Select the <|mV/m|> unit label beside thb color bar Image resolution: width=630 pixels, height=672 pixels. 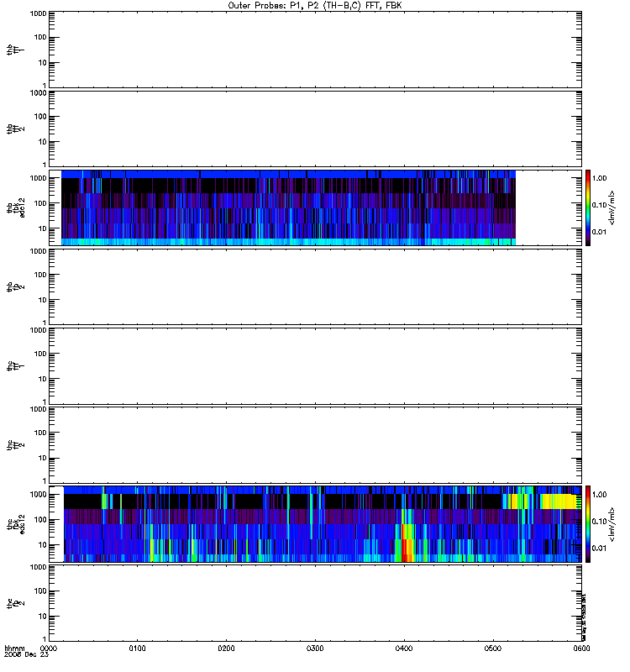[612, 207]
